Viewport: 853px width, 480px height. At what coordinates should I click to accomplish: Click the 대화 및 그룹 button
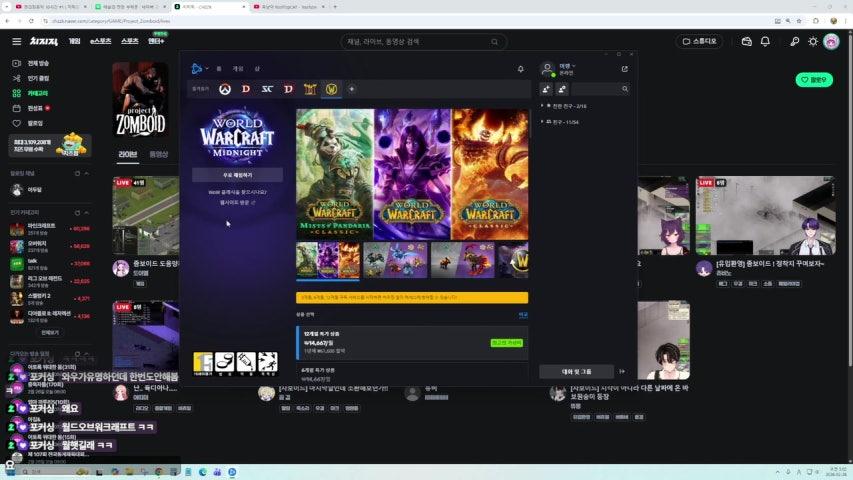[577, 371]
